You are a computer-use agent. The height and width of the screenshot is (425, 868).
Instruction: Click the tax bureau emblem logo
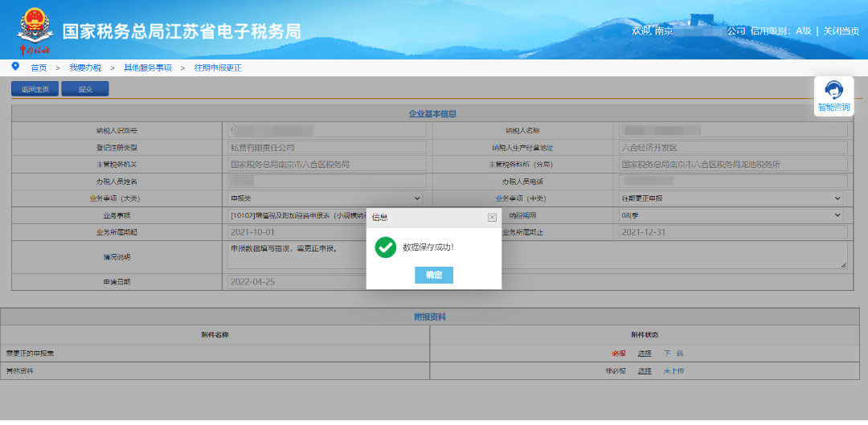(x=33, y=30)
